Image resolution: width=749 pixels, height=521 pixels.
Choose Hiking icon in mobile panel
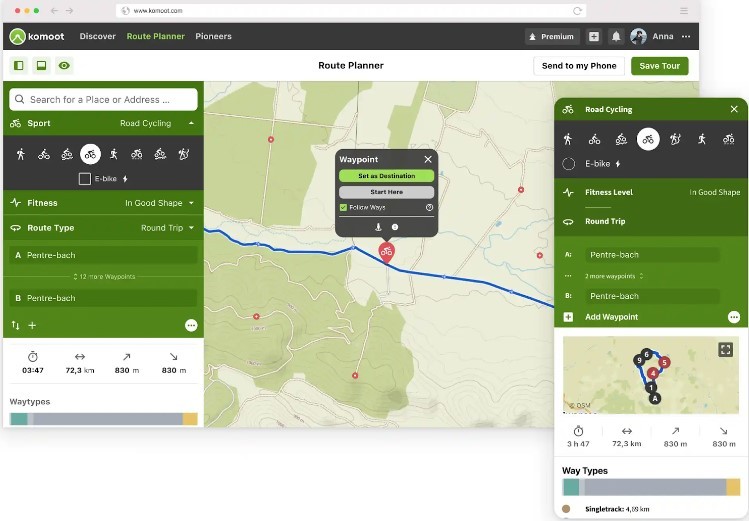coord(567,139)
